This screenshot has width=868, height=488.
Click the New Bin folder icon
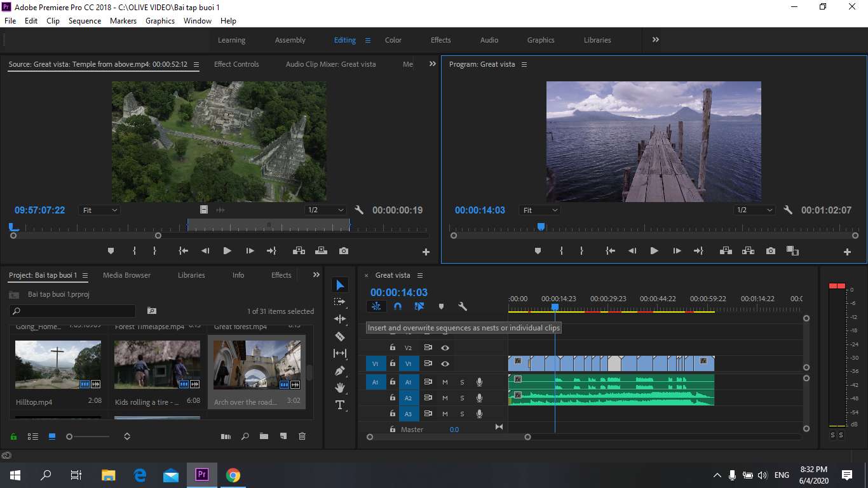click(x=264, y=437)
